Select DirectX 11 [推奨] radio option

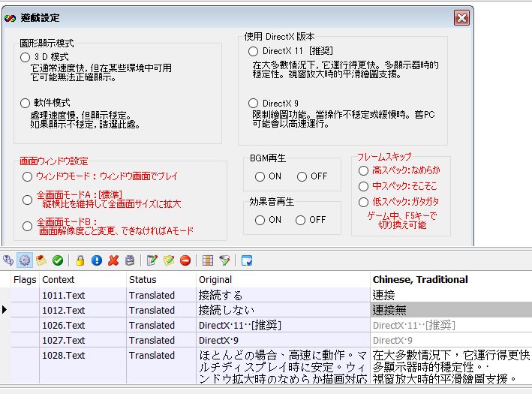[x=253, y=51]
